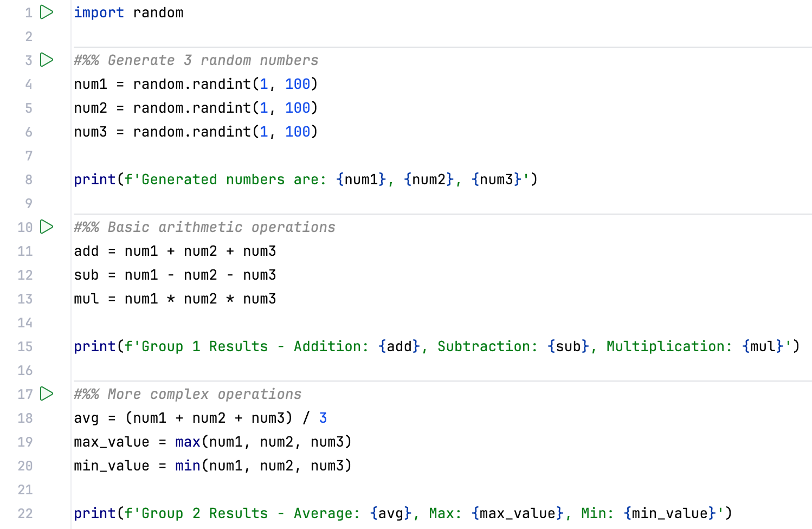Click the num1 variable on line 4

coord(90,84)
